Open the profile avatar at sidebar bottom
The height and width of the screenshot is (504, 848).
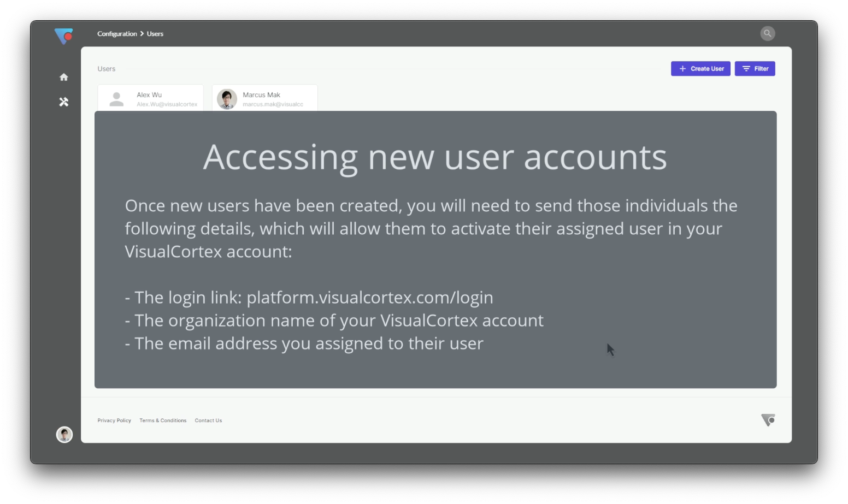point(64,435)
